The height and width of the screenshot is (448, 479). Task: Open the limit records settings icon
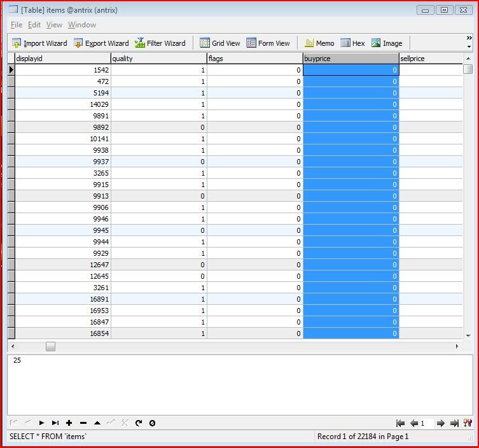click(x=468, y=423)
